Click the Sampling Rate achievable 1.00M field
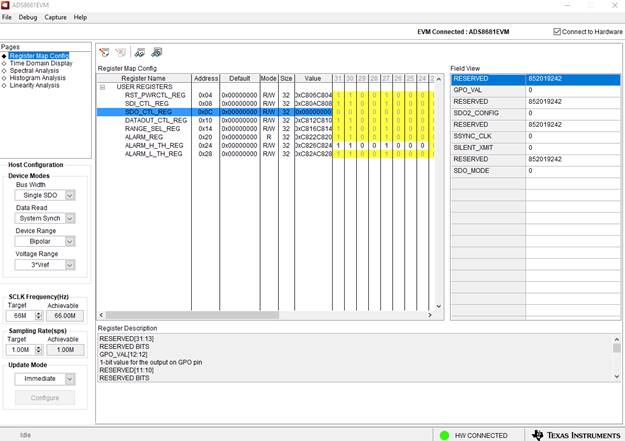 [x=65, y=350]
